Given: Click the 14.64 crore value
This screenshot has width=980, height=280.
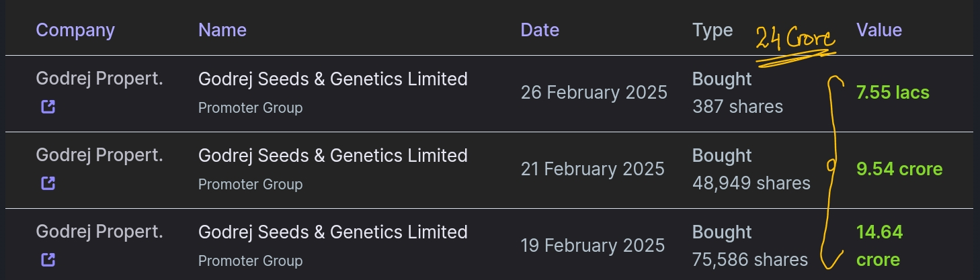Looking at the screenshot, I should [879, 246].
